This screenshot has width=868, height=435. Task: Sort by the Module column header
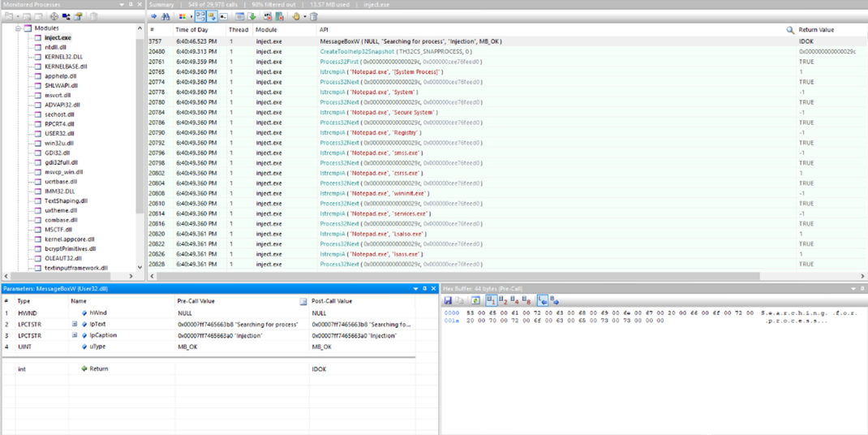pos(266,30)
